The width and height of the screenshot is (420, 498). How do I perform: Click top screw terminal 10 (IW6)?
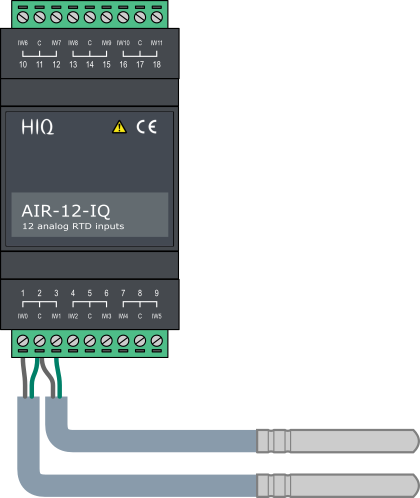[23, 17]
